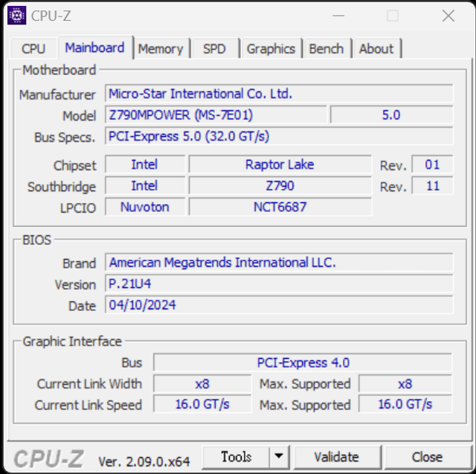Click the Southbridge value Z790

[280, 186]
